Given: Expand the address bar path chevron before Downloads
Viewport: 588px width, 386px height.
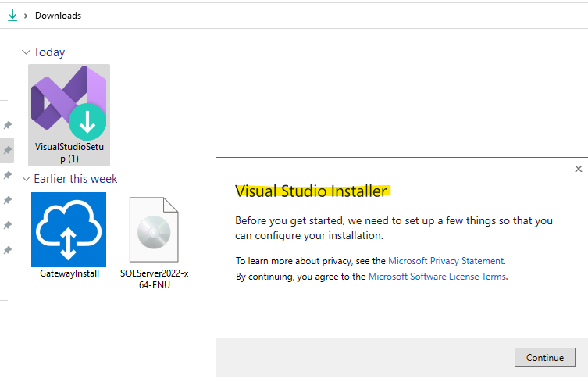Looking at the screenshot, I should pyautogui.click(x=26, y=16).
